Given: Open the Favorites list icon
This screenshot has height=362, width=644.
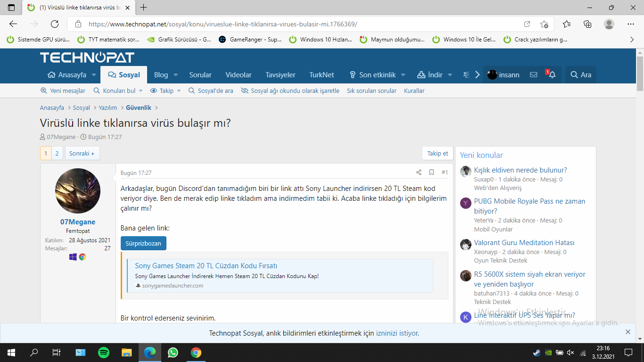Looking at the screenshot, I should pos(567,24).
